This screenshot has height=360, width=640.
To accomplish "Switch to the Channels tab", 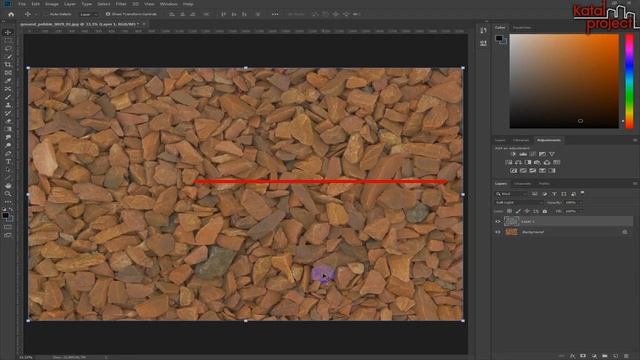I will (x=523, y=184).
